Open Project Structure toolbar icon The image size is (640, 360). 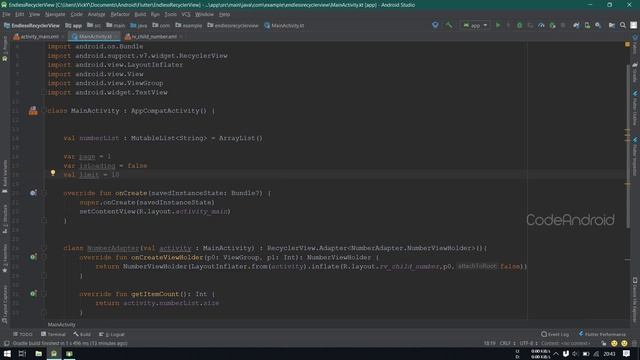pos(611,25)
